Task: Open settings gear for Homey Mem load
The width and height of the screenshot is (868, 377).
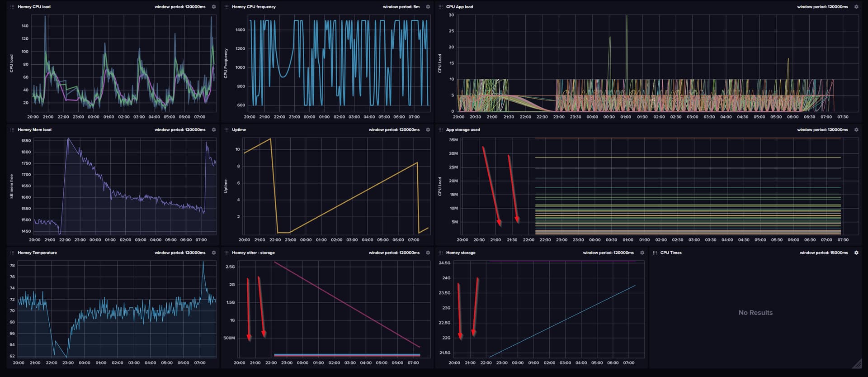Action: tap(214, 130)
